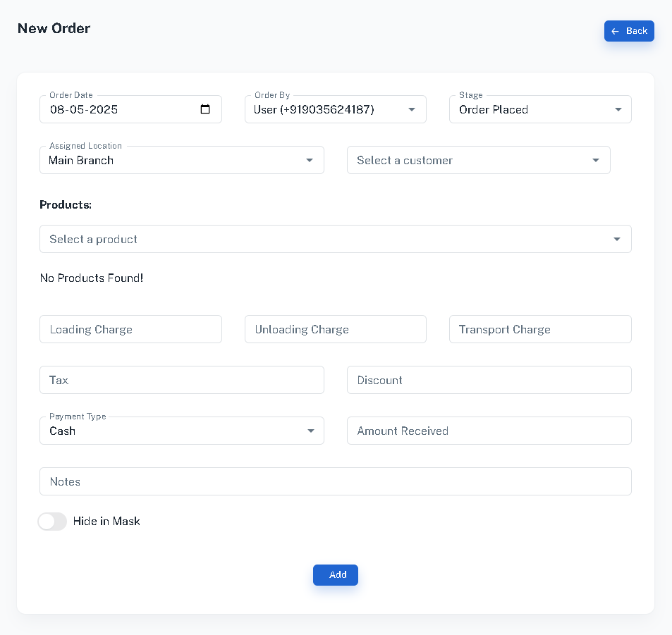
Task: Open the Order Date calendar picker icon
Action: (x=205, y=109)
